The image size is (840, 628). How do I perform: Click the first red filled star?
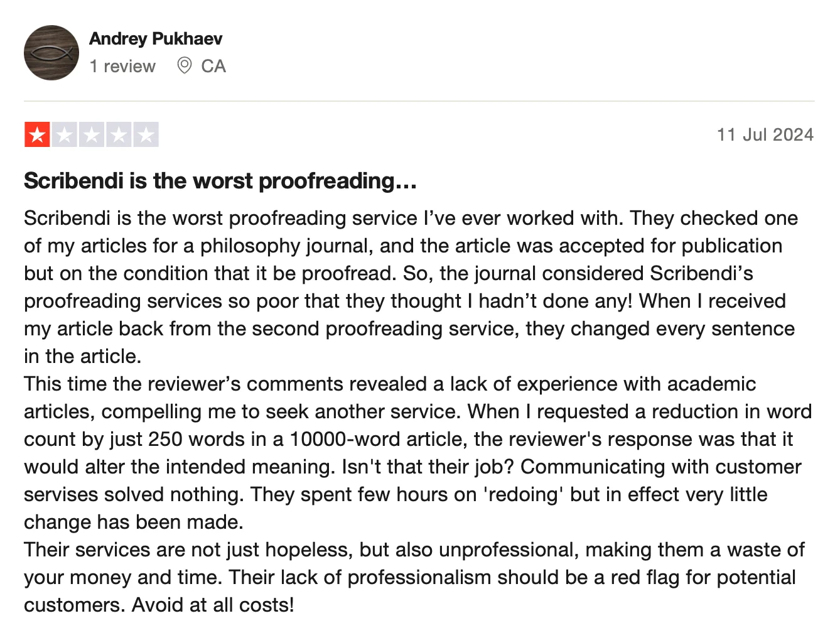(38, 134)
